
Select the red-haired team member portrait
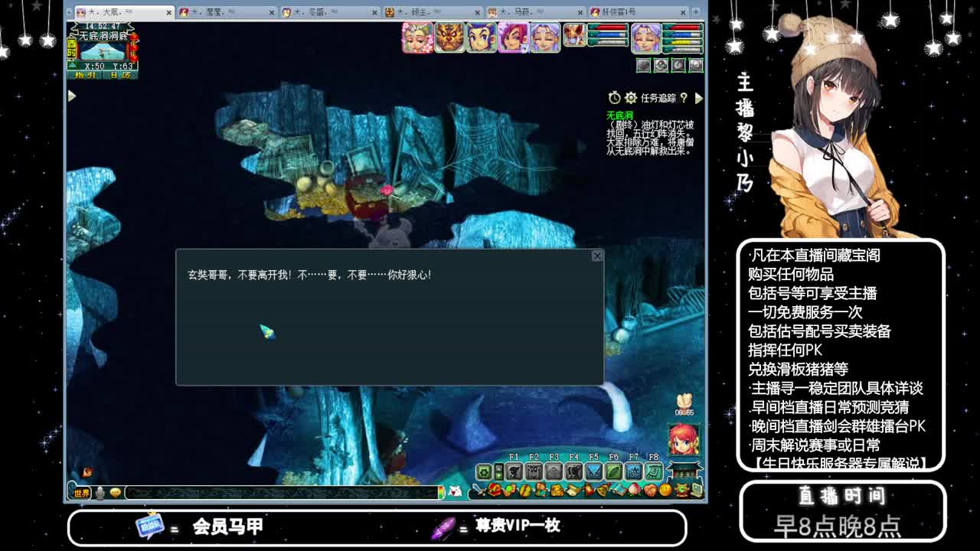[x=513, y=37]
